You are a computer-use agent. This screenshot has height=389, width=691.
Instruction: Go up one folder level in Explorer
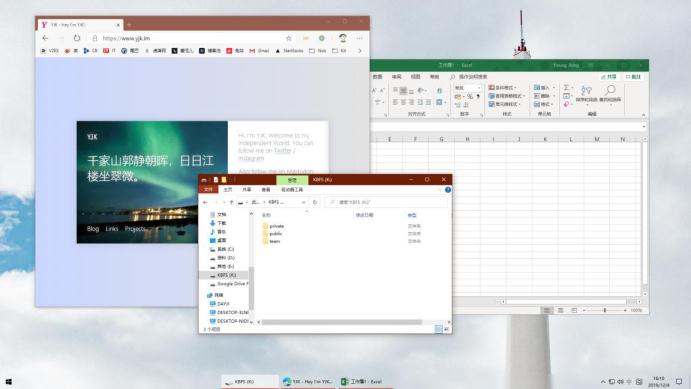pyautogui.click(x=231, y=202)
